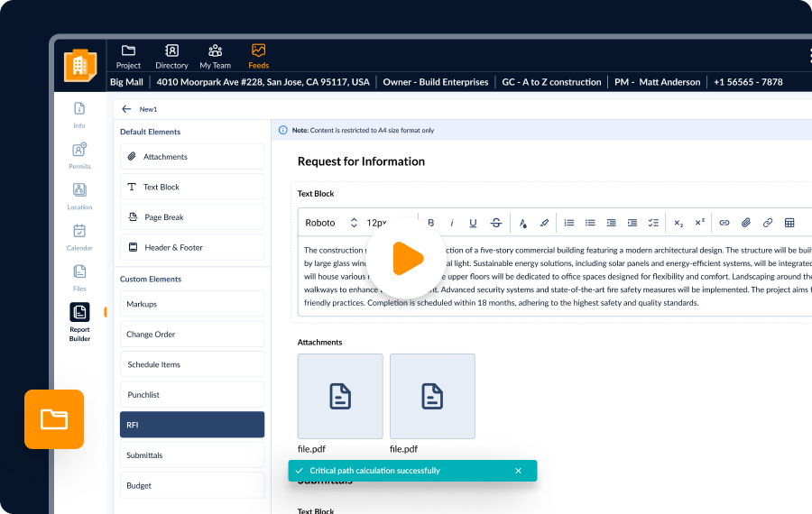The image size is (812, 514).
Task: Toggle bold formatting
Action: point(431,223)
